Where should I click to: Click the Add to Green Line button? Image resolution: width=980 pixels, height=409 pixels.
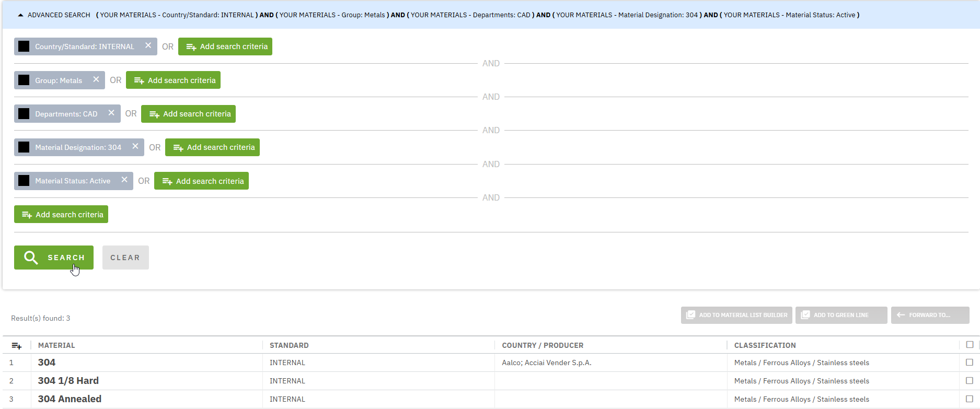841,315
